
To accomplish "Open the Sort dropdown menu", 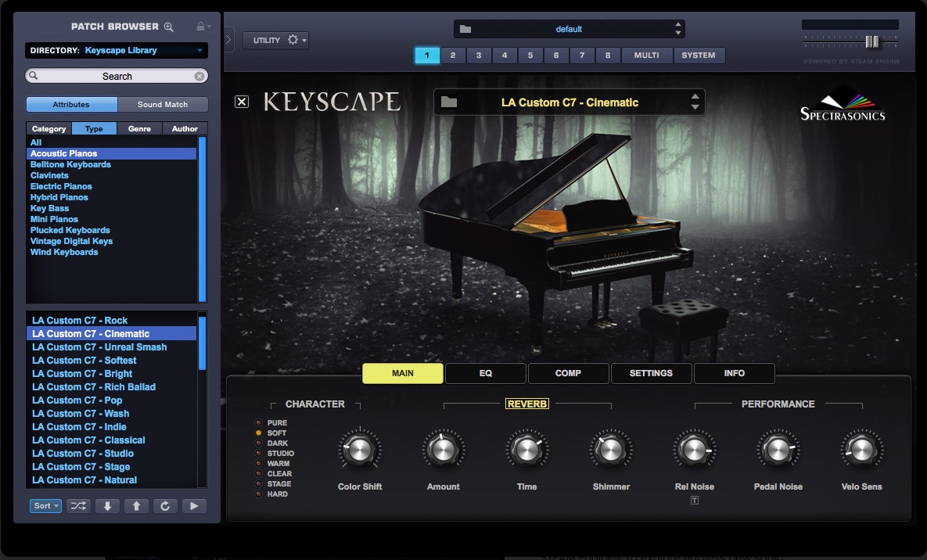I will (x=46, y=506).
